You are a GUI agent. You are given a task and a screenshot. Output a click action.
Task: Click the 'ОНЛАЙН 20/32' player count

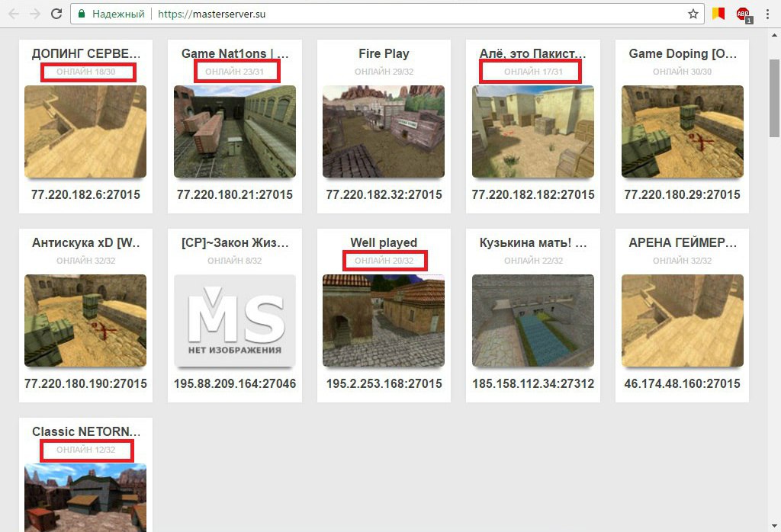point(384,261)
